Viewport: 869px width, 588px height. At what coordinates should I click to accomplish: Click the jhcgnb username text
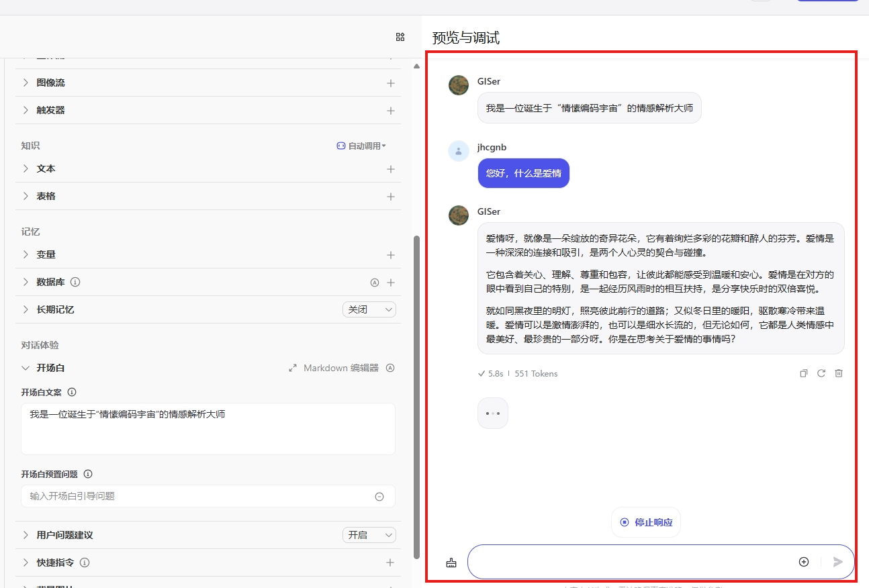[492, 147]
